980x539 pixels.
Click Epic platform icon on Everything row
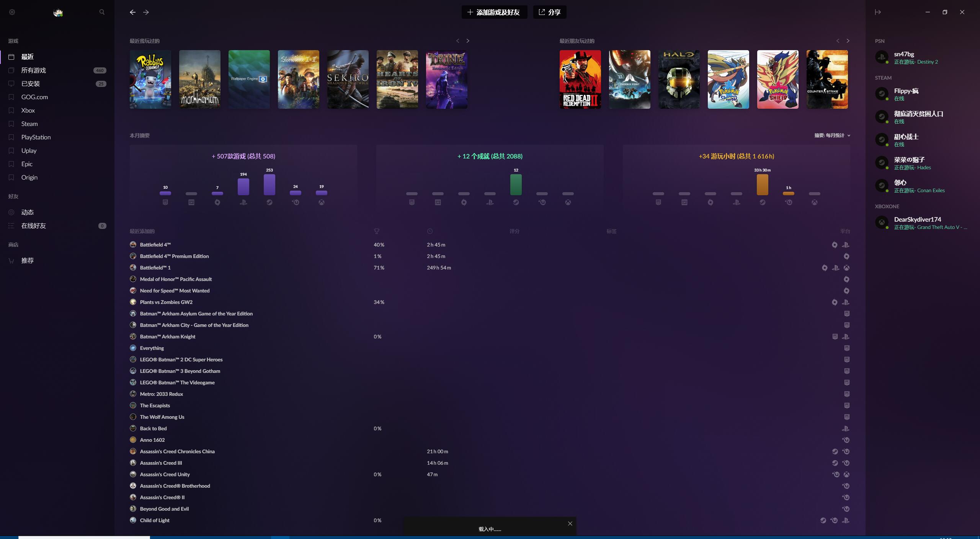coord(847,348)
